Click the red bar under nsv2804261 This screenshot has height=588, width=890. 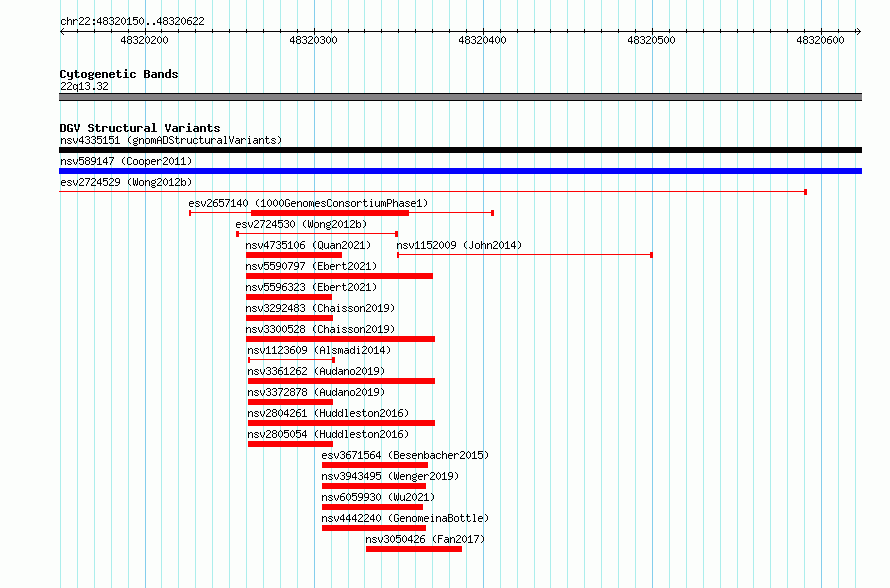(342, 423)
